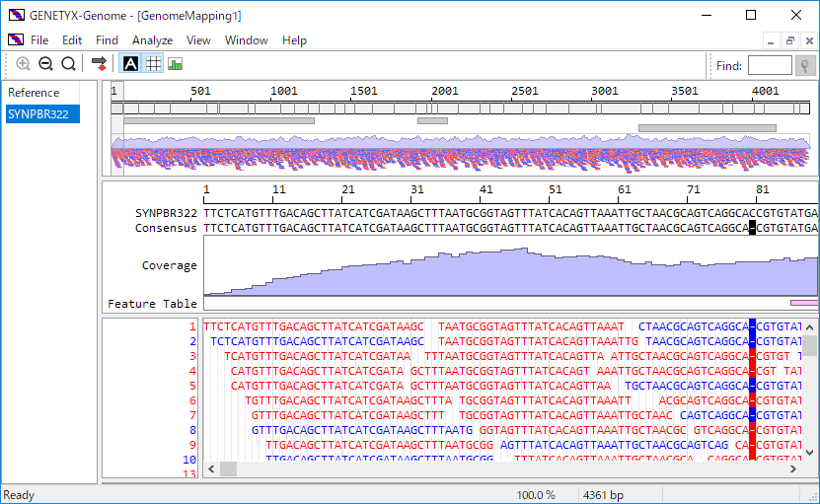Viewport: 820px width, 504px height.
Task: Open the File menu
Action: click(x=39, y=40)
